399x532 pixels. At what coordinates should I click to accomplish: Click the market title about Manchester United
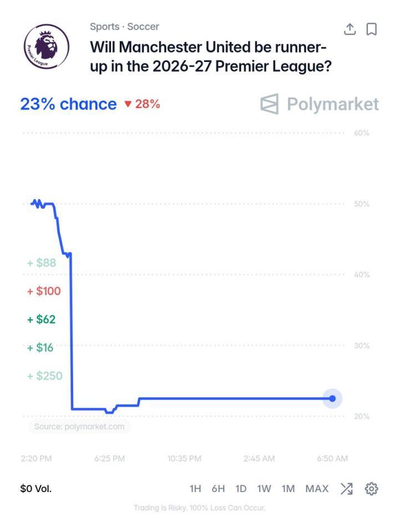[211, 57]
